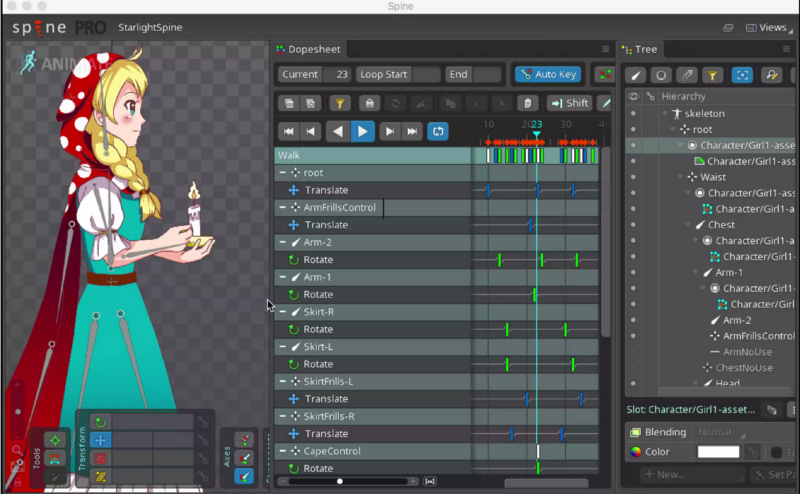This screenshot has width=800, height=494.
Task: Open the Dopesheet panel menu
Action: pos(605,49)
